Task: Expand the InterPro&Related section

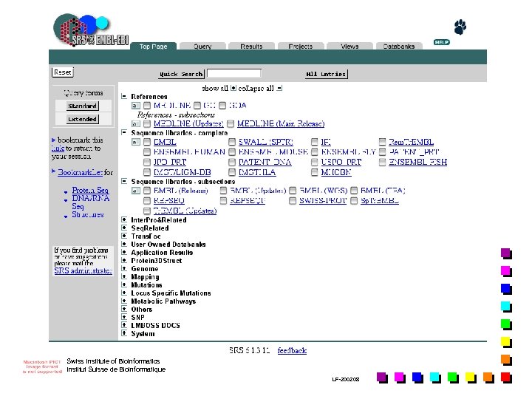Action: [124, 220]
